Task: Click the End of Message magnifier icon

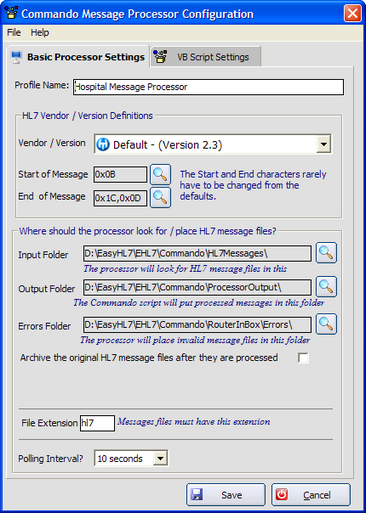Action: click(x=160, y=198)
